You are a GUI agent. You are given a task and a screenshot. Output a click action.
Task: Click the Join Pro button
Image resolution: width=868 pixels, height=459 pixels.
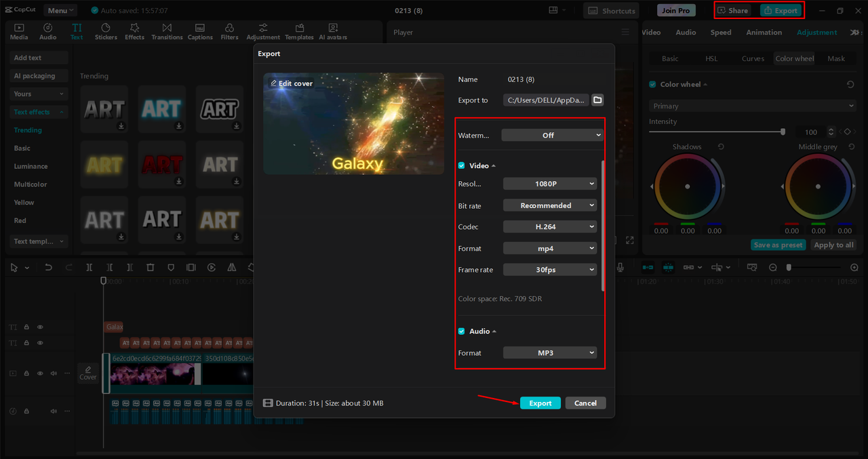pyautogui.click(x=676, y=11)
